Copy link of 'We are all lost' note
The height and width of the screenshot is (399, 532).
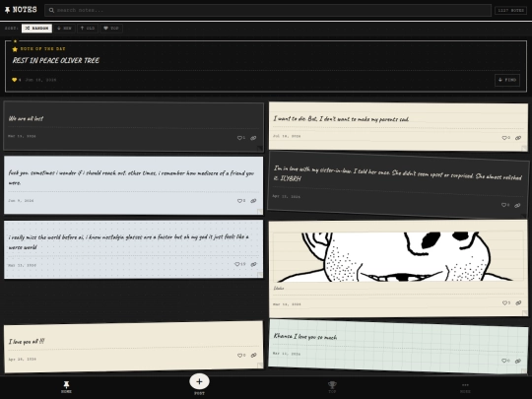[253, 138]
